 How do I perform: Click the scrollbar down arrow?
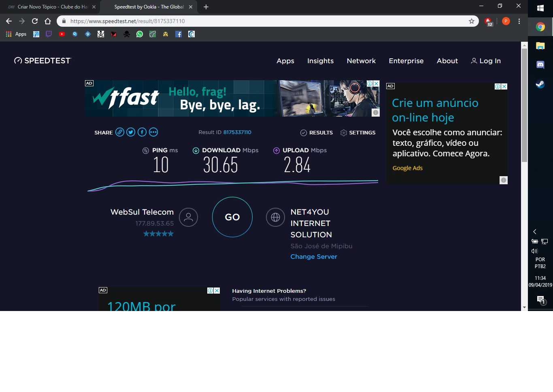click(x=524, y=307)
